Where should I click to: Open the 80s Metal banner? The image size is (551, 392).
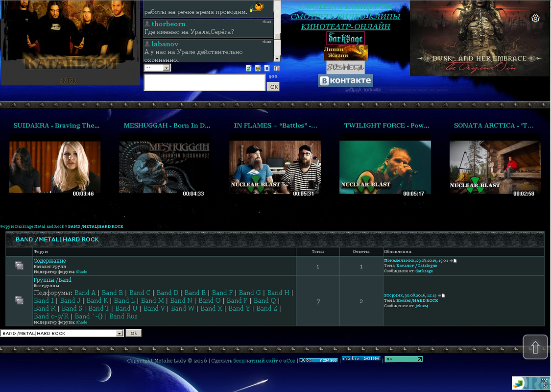[x=346, y=67]
